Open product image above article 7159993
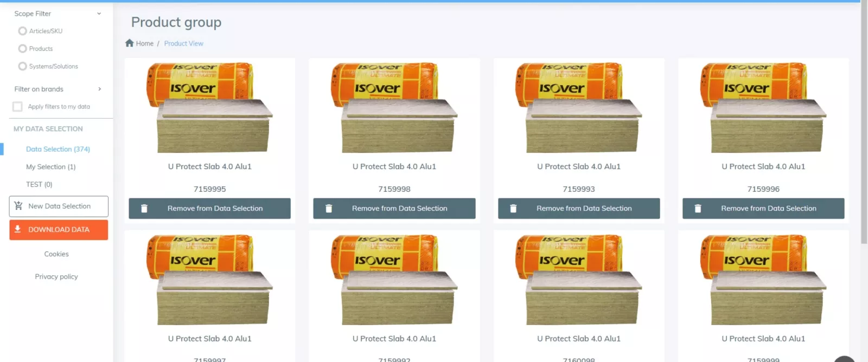Viewport: 868px width, 362px height. click(579, 107)
